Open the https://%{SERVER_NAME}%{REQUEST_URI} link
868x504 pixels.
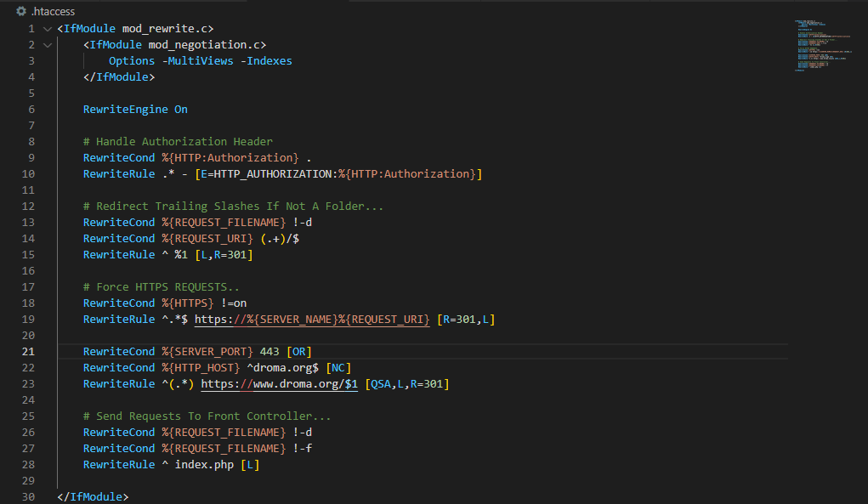coord(312,320)
